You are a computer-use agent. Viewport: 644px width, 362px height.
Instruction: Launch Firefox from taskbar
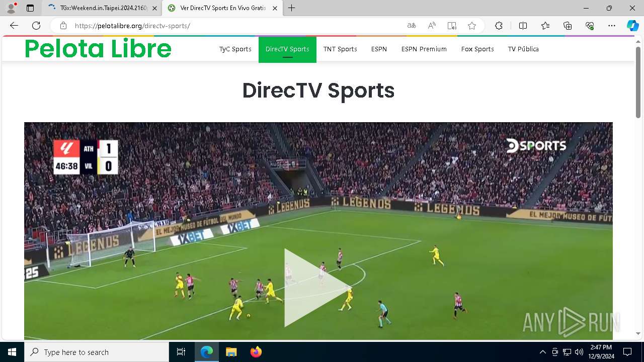coord(256,352)
